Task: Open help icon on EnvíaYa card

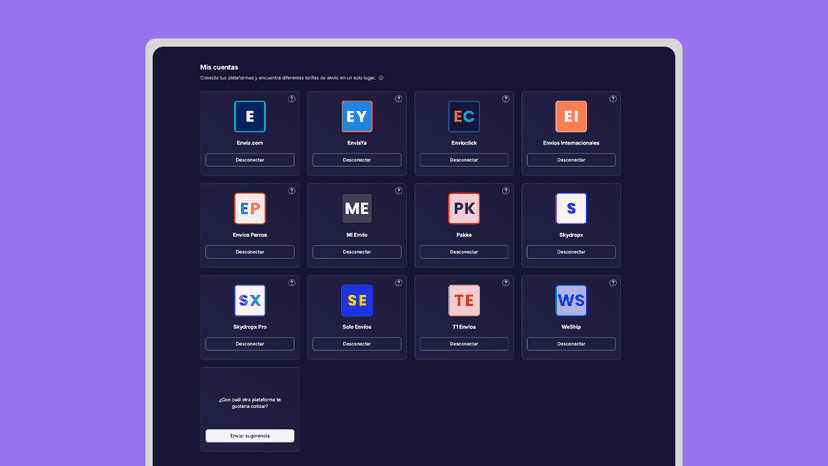Action: click(x=399, y=99)
